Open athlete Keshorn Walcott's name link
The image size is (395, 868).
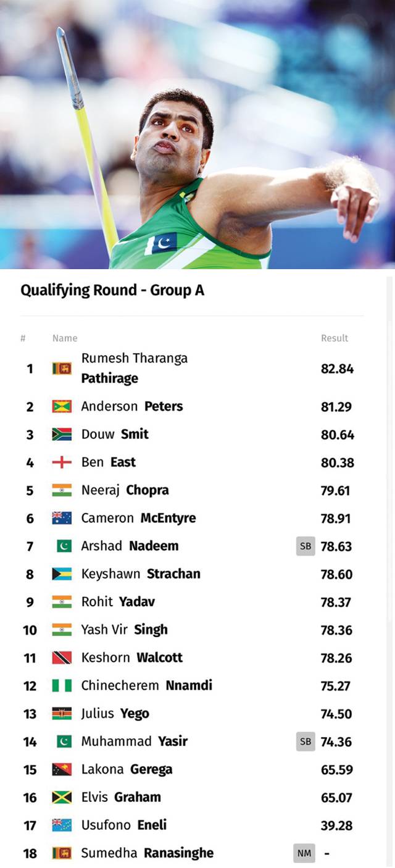tap(132, 657)
